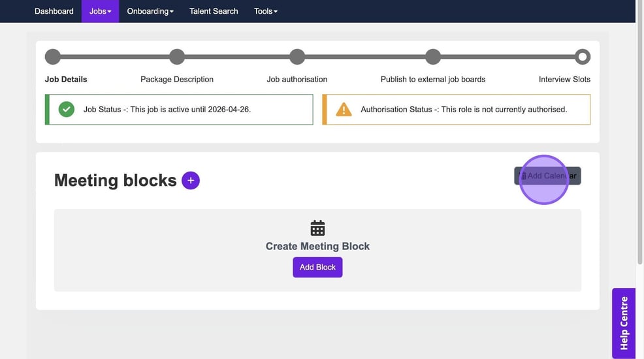644x359 pixels.
Task: Go to the Dashboard menu item
Action: (54, 11)
